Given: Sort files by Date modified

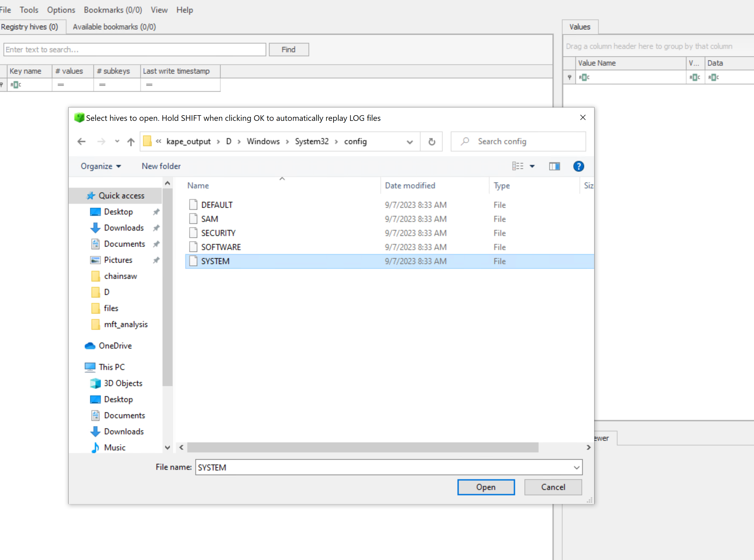Looking at the screenshot, I should 410,185.
